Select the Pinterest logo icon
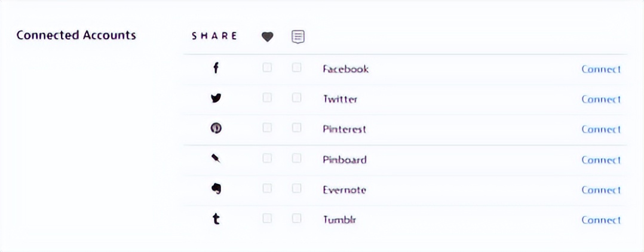644x252 pixels. pos(216,128)
